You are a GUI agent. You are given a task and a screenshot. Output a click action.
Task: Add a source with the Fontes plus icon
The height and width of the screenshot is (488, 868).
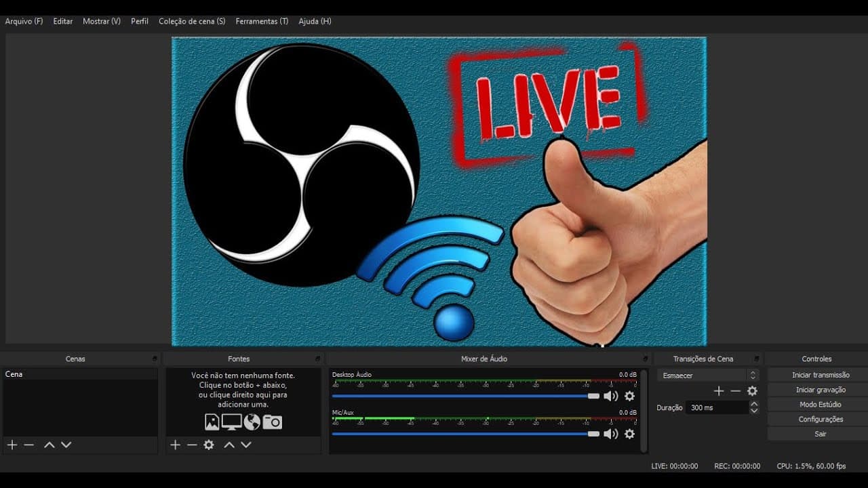(x=175, y=445)
